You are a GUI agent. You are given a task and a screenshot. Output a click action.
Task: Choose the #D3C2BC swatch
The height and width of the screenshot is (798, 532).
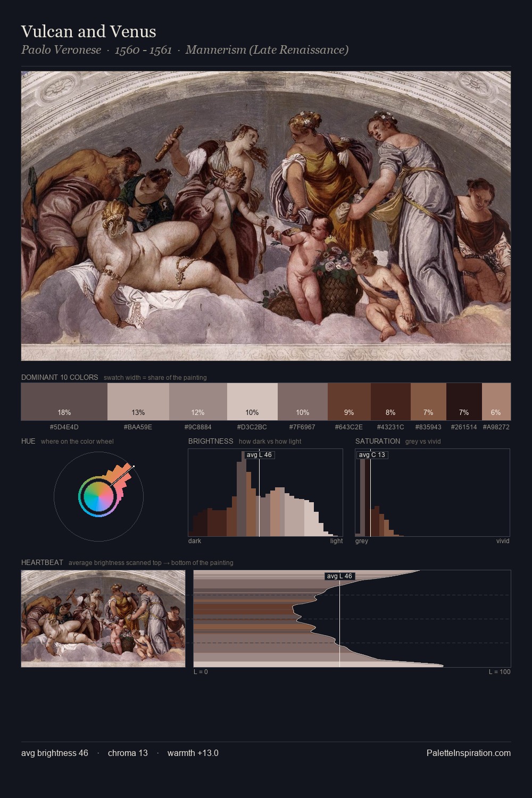pyautogui.click(x=252, y=402)
